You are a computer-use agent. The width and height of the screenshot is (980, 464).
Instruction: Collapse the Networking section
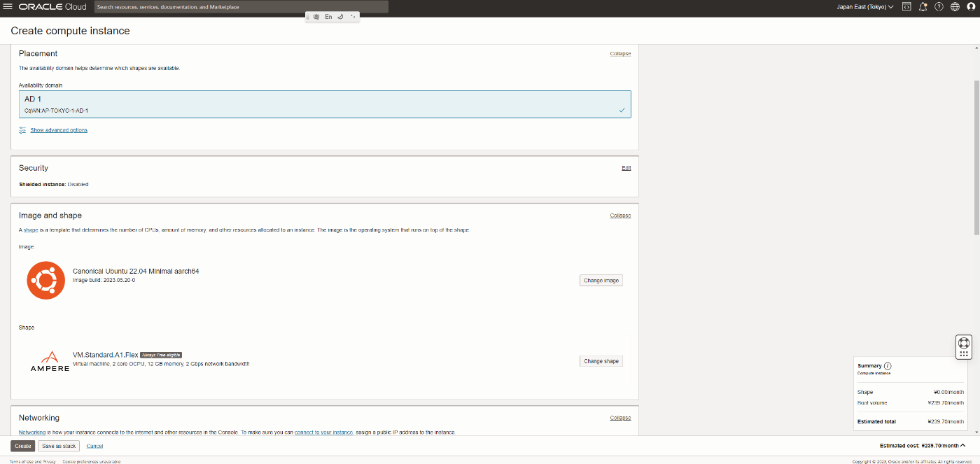pyautogui.click(x=620, y=418)
